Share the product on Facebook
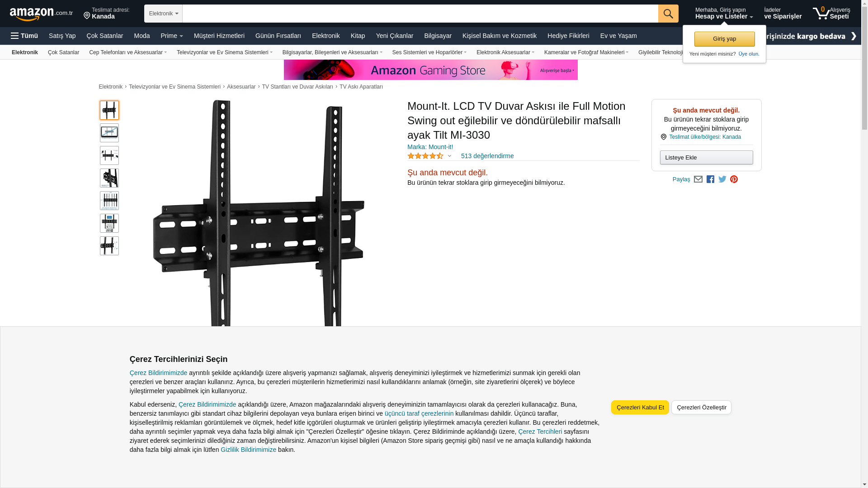 710,179
